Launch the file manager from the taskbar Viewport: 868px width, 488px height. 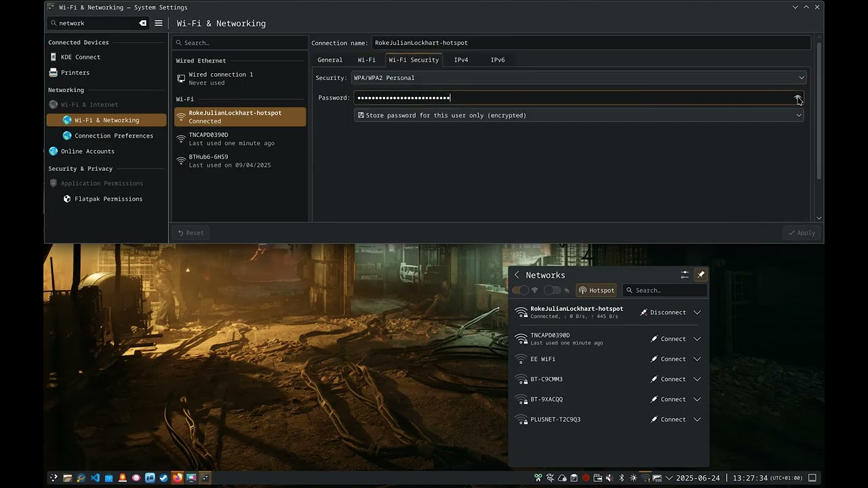[67, 478]
